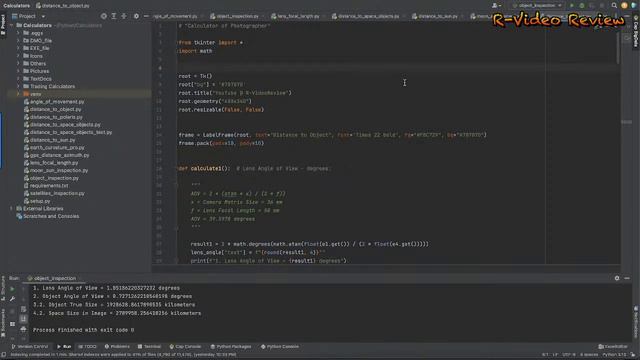The width and height of the screenshot is (640, 360).
Task: Open Search Everywhere magnifier icon
Action: click(x=614, y=6)
